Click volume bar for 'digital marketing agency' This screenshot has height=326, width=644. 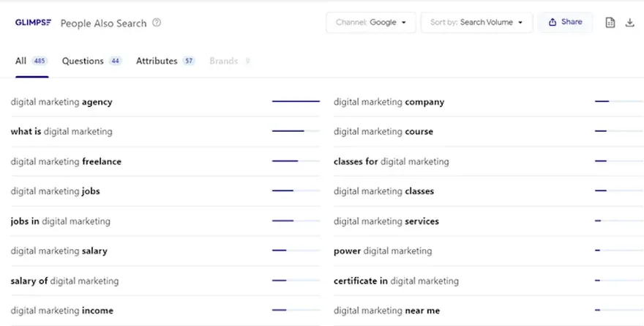pyautogui.click(x=296, y=101)
